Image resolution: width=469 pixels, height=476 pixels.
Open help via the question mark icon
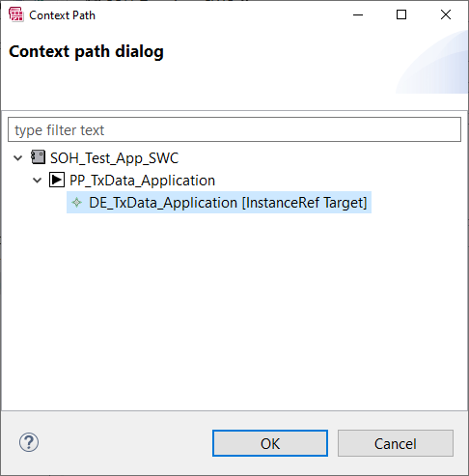click(x=29, y=442)
